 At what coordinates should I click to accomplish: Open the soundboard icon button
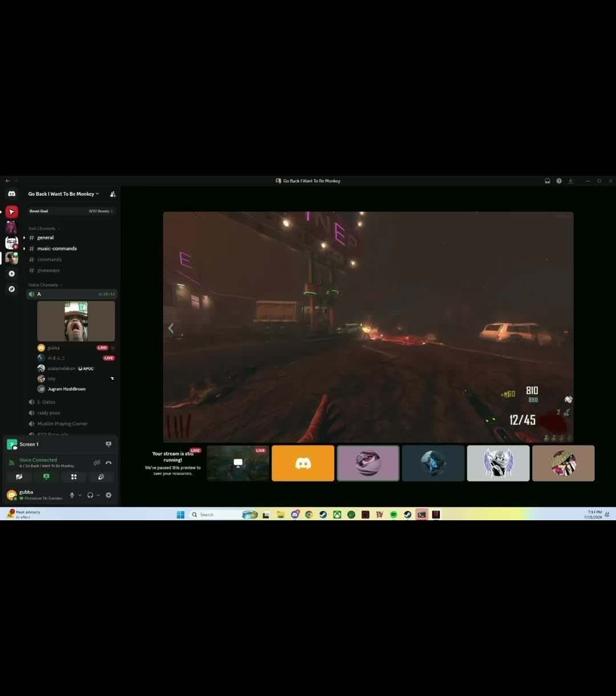[101, 477]
